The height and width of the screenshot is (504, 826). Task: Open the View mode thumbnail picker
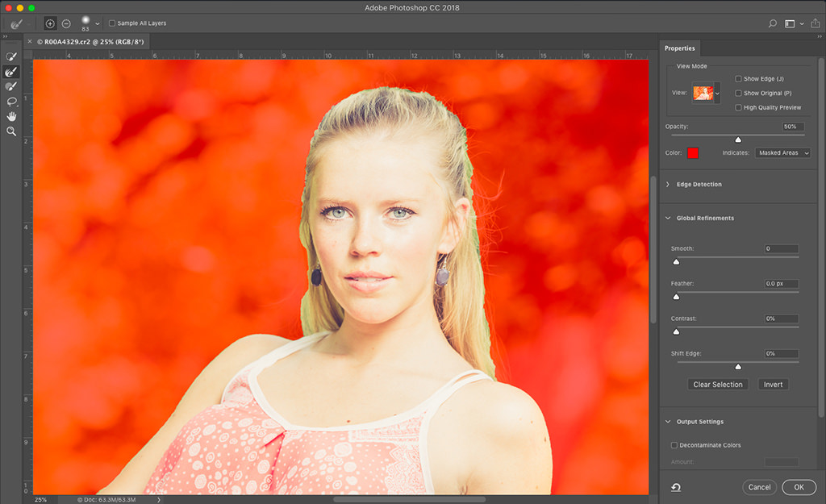pos(703,94)
